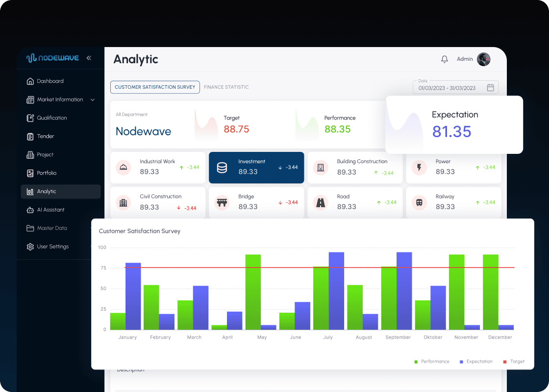This screenshot has width=549, height=392.
Task: Select the Customer Satisfaction Survey tab
Action: 155,87
